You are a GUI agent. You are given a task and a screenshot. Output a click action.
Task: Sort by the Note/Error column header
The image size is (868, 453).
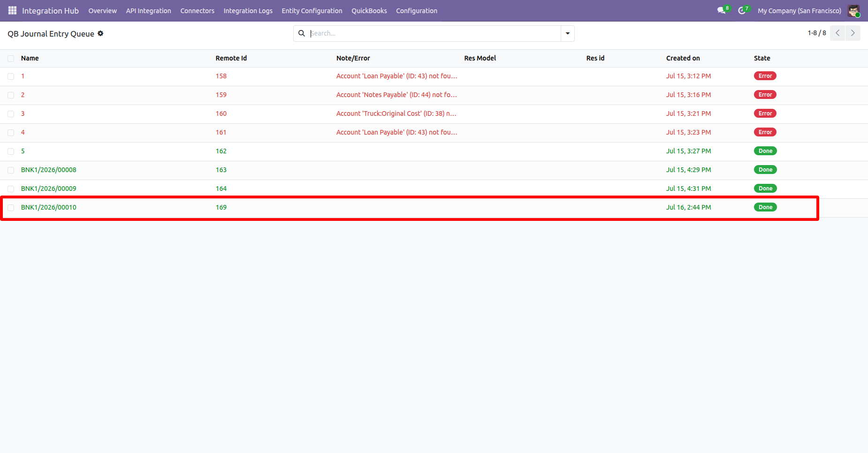coord(353,58)
